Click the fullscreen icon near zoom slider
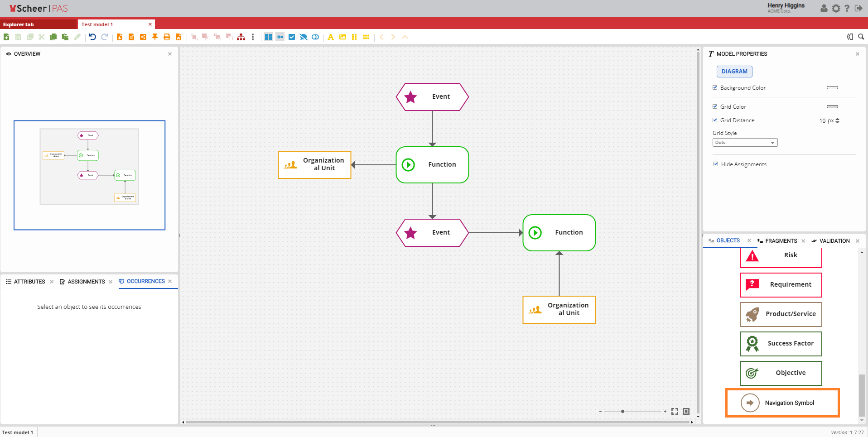 pos(675,411)
